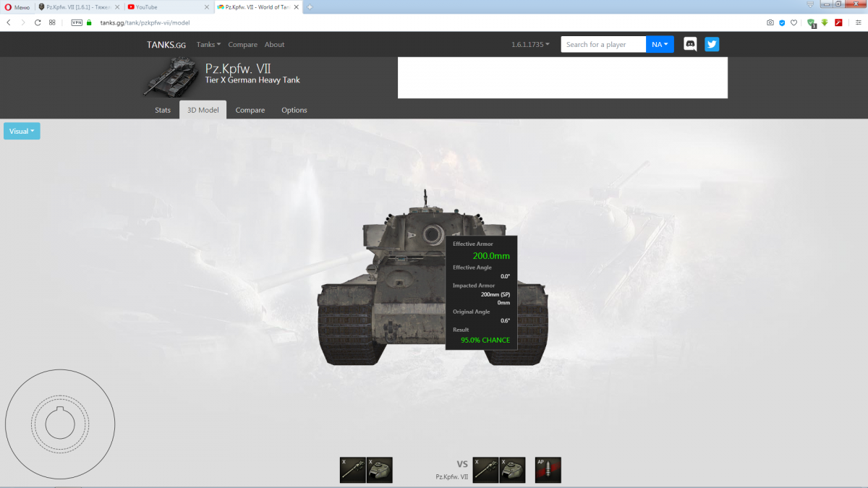This screenshot has height=488, width=868.
Task: Click the 200mm (SP) impacted armor value
Action: [x=495, y=294]
